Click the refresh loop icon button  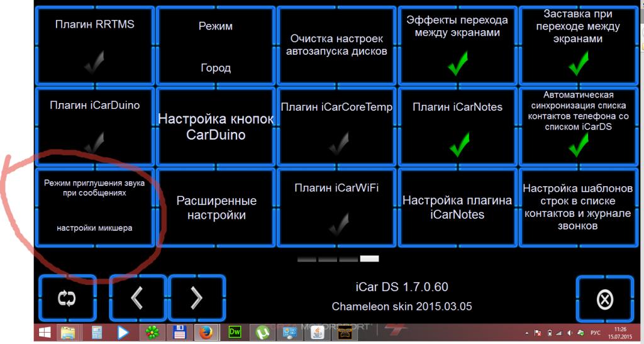click(x=67, y=299)
